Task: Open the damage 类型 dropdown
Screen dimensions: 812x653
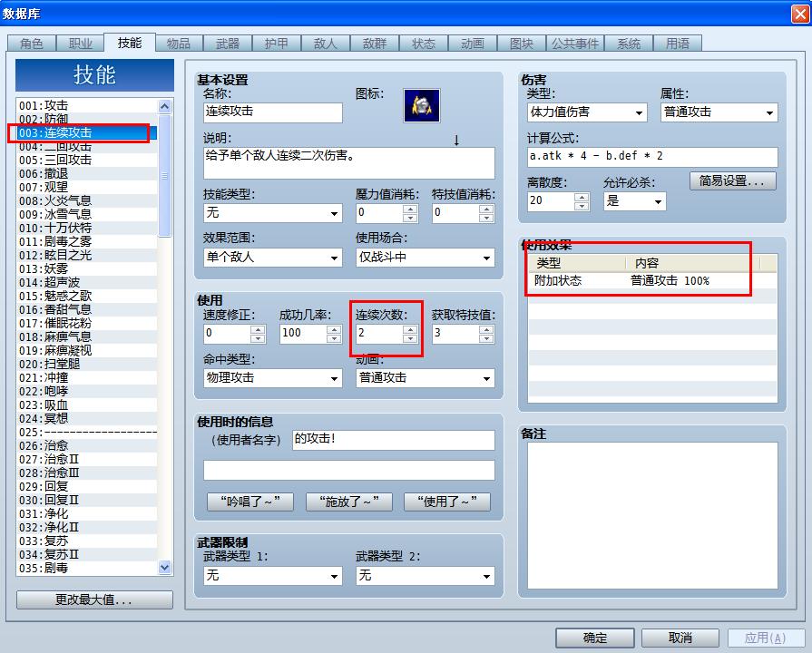Action: pos(587,112)
